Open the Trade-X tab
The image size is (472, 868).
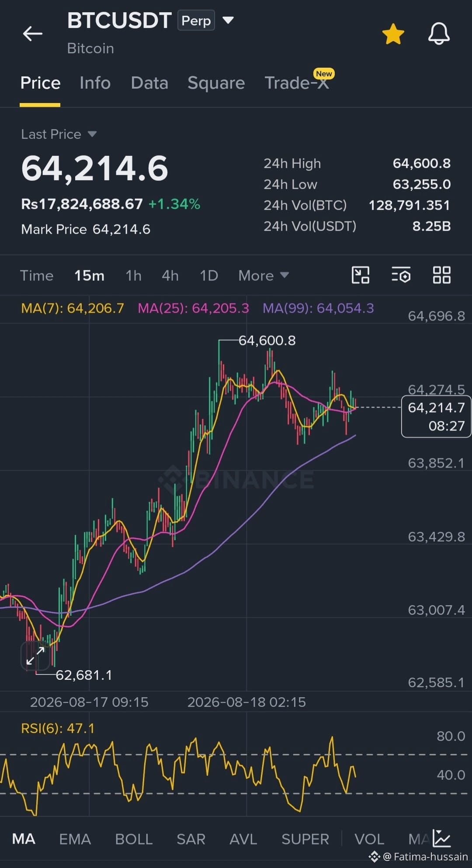click(x=297, y=83)
